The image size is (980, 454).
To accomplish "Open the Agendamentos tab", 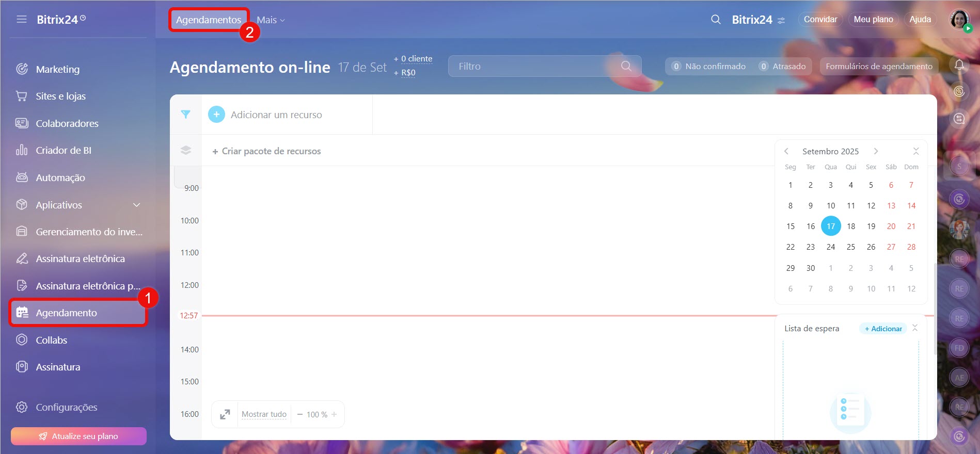I will tap(208, 20).
